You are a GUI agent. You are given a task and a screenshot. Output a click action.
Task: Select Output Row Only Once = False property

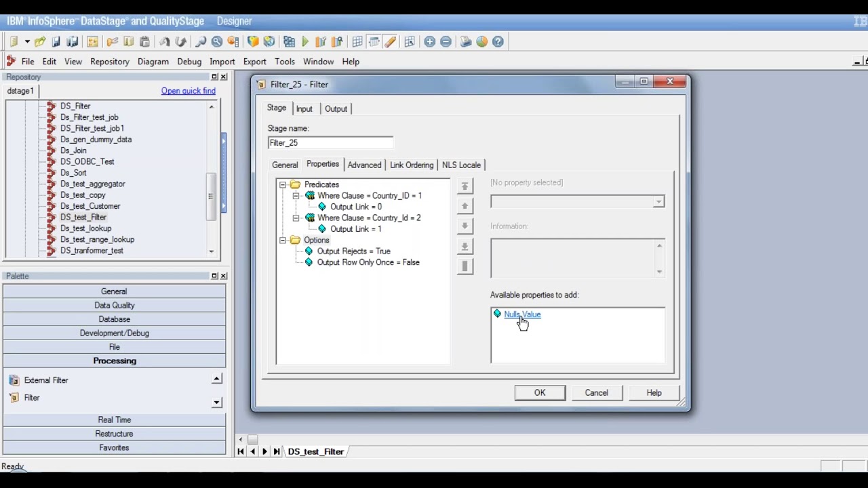pos(368,263)
